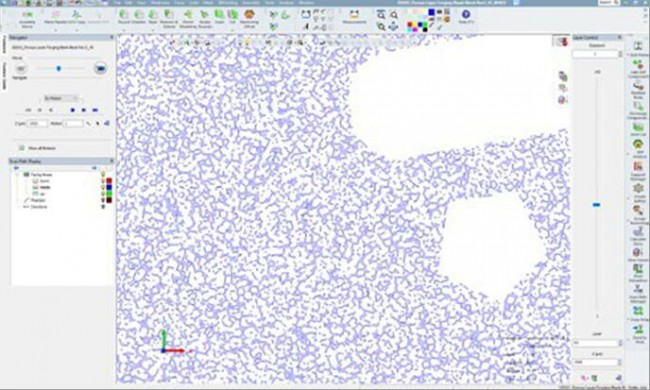Viewport: 650px width, 390px height.
Task: Select the Cut tool in the ribbon
Action: [x=233, y=17]
